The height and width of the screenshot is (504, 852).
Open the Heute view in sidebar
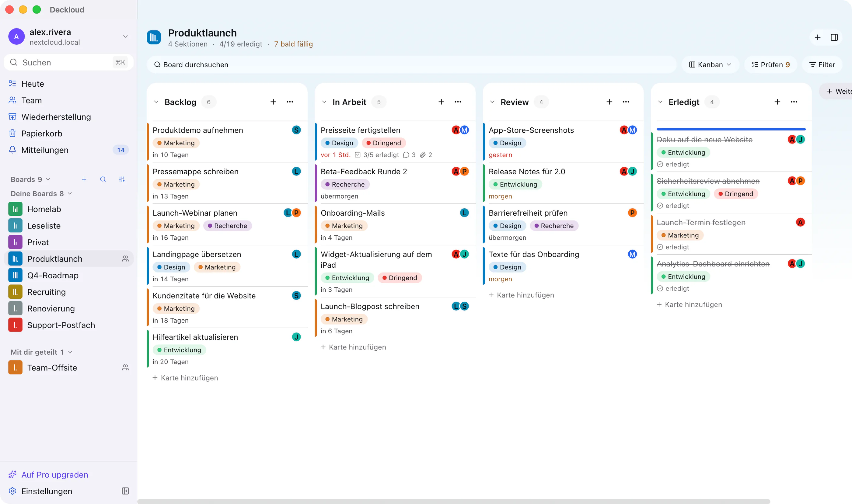pos(68,84)
